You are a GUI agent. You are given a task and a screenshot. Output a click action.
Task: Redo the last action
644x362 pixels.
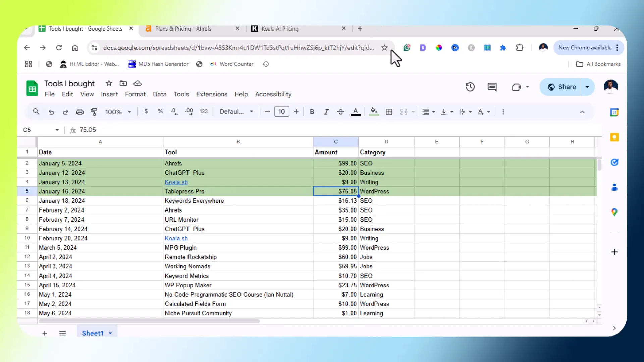(65, 112)
